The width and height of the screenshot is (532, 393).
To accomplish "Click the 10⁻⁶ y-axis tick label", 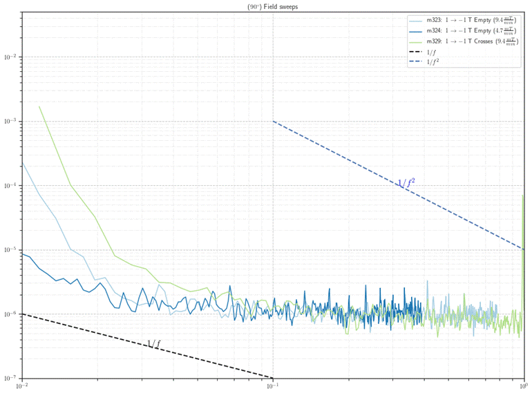I will pos(10,314).
